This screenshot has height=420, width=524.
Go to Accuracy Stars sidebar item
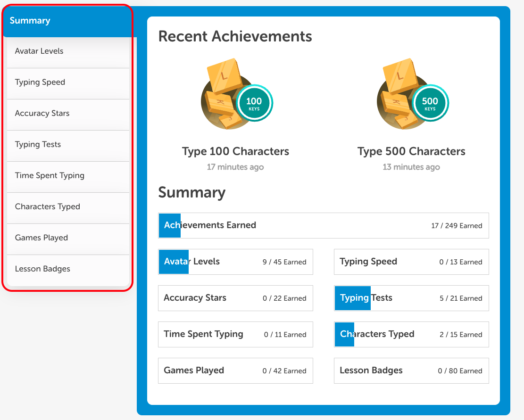click(68, 113)
